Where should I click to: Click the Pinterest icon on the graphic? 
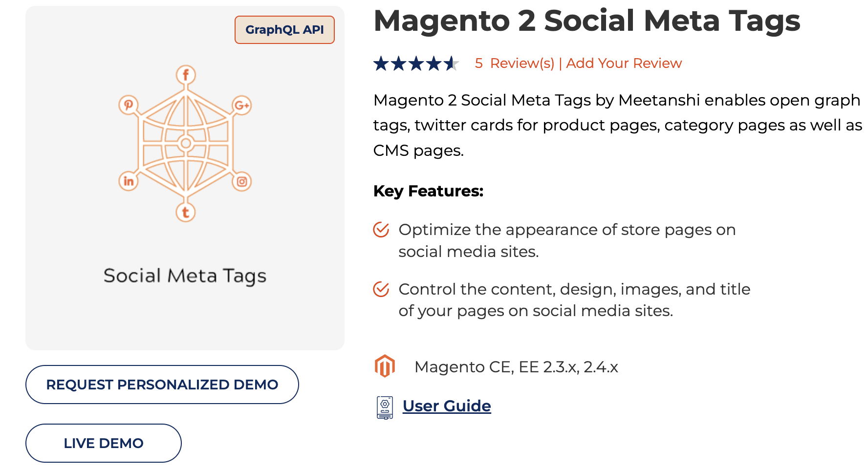(129, 104)
